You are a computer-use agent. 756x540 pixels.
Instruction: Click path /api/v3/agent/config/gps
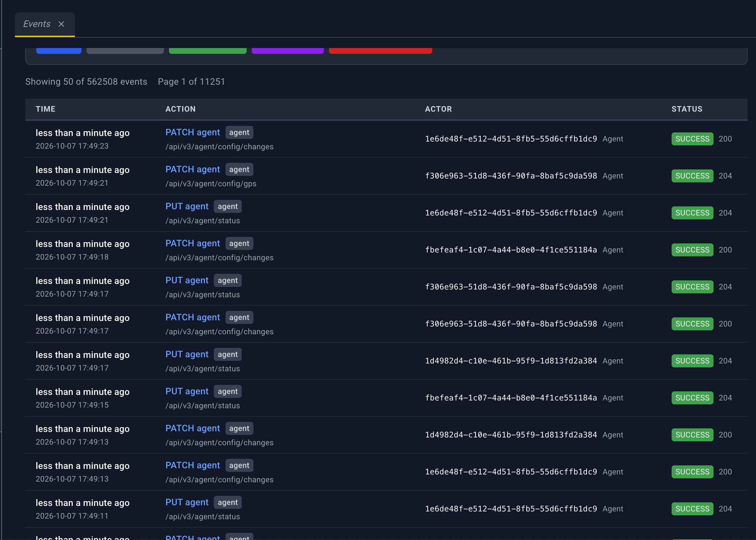[x=211, y=184]
